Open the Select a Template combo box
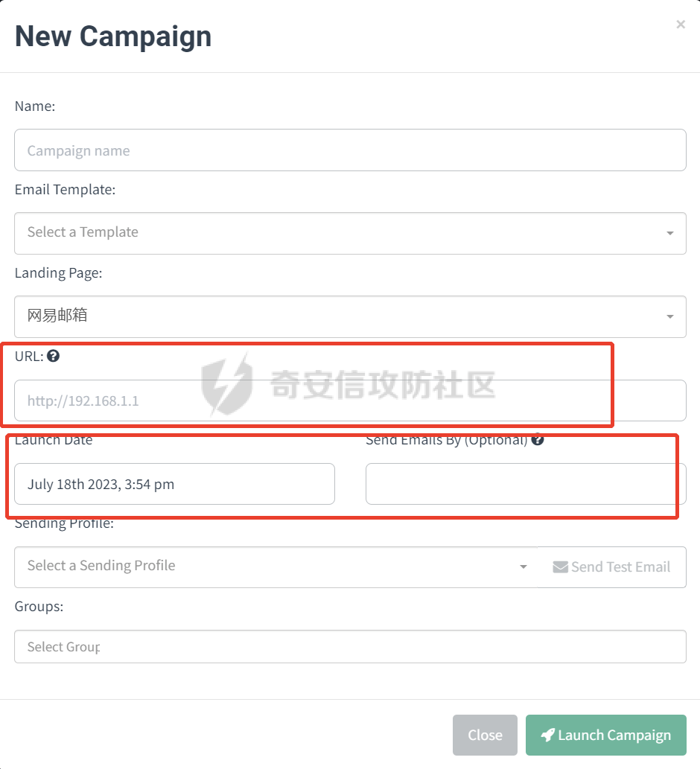The width and height of the screenshot is (700, 769). (350, 233)
